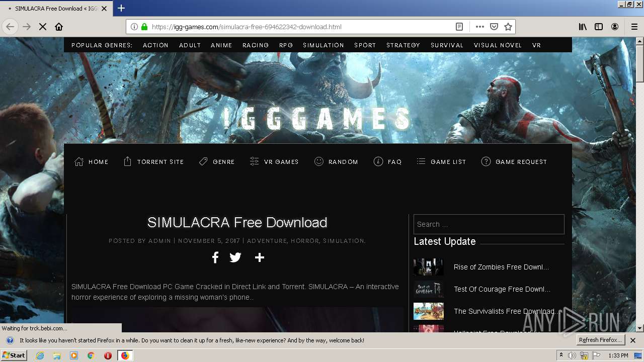644x362 pixels.
Task: Go back with the browser back arrow
Action: tap(10, 27)
